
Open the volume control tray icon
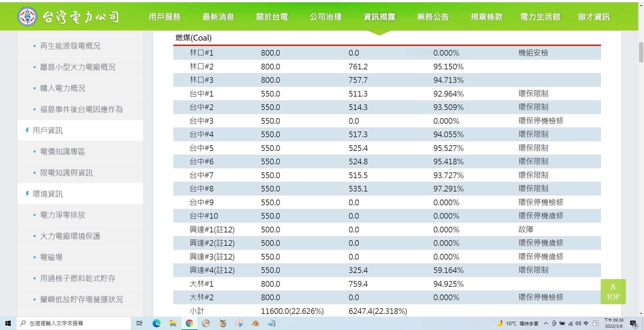(x=578, y=323)
